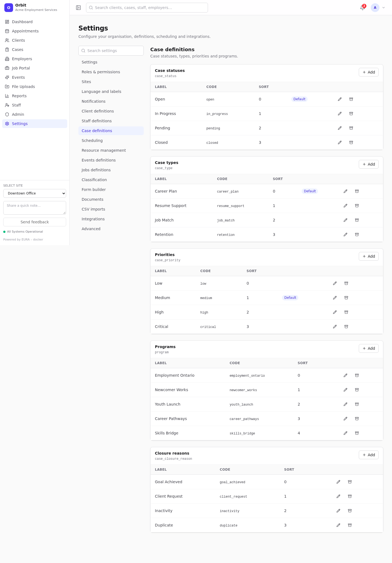Edit the Duplicate closure reason

click(338, 525)
